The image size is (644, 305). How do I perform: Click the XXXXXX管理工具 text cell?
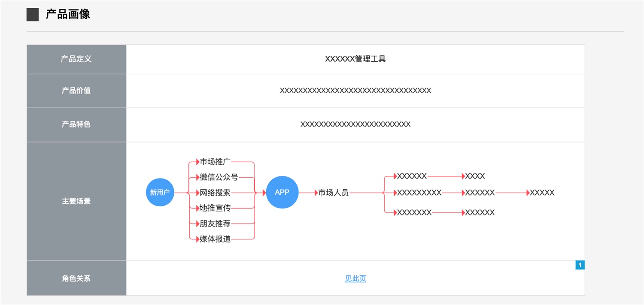click(355, 59)
